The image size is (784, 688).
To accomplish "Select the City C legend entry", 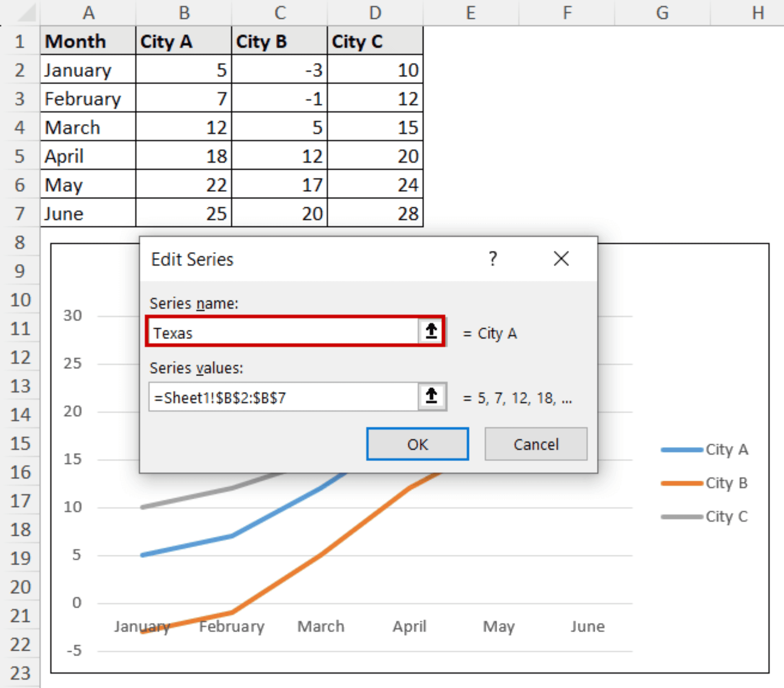I will (x=727, y=516).
